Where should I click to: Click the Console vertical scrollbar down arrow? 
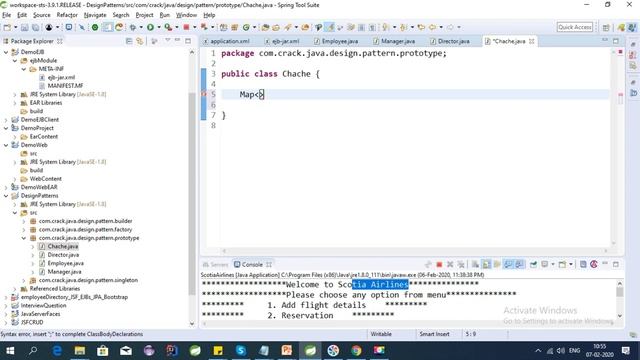click(x=620, y=316)
